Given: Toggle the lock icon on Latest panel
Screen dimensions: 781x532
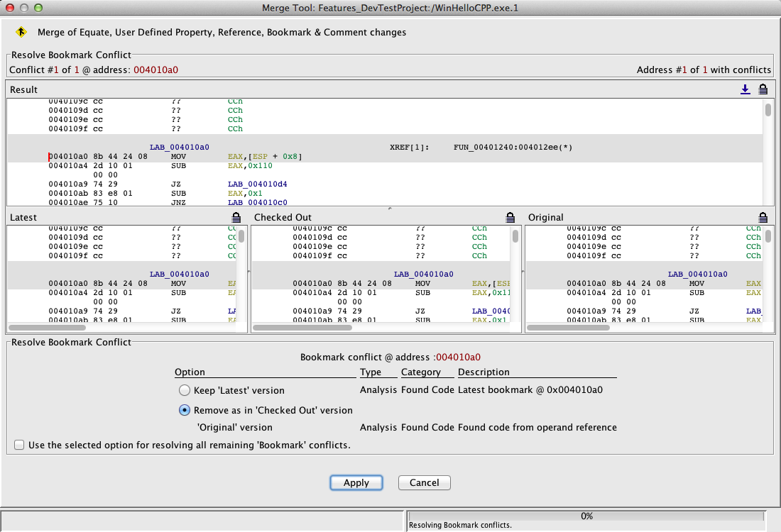Looking at the screenshot, I should click(x=236, y=217).
